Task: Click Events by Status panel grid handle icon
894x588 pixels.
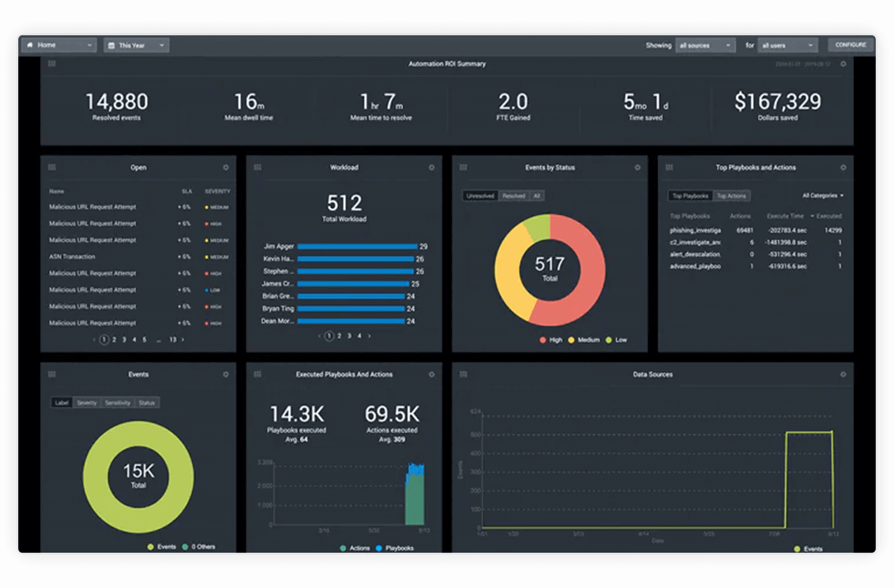Action: pyautogui.click(x=463, y=168)
